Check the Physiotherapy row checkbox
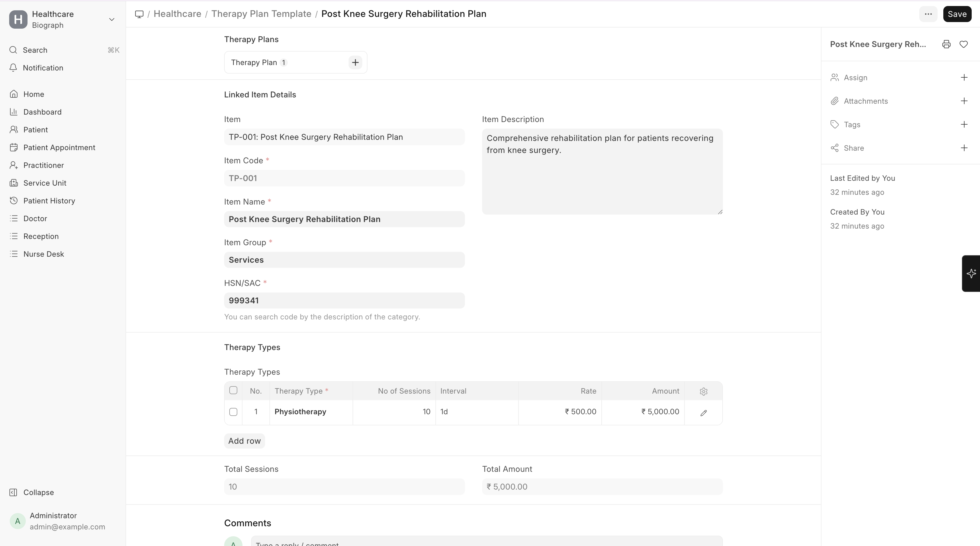Screen dimensions: 980x546 (x=233, y=412)
